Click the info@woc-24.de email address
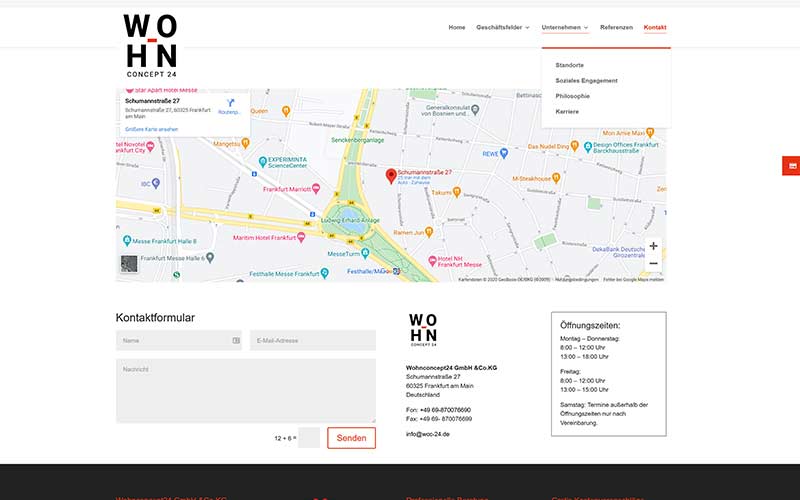 (x=428, y=434)
